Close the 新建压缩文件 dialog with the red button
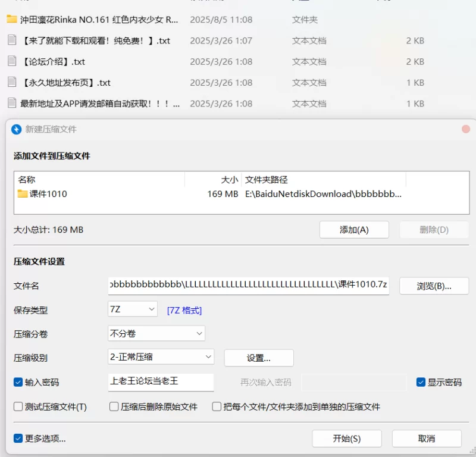The width and height of the screenshot is (476, 457). (466, 129)
